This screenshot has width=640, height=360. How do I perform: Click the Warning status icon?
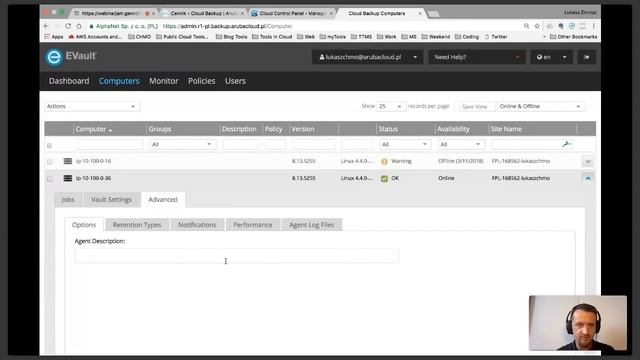384,161
